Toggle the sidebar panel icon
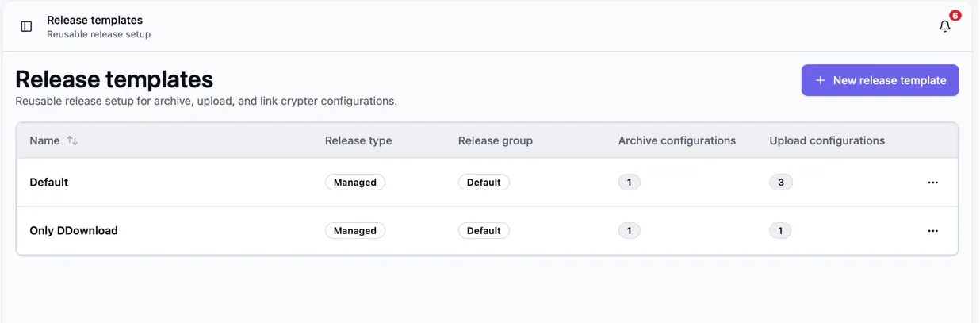The image size is (980, 323). (x=26, y=26)
